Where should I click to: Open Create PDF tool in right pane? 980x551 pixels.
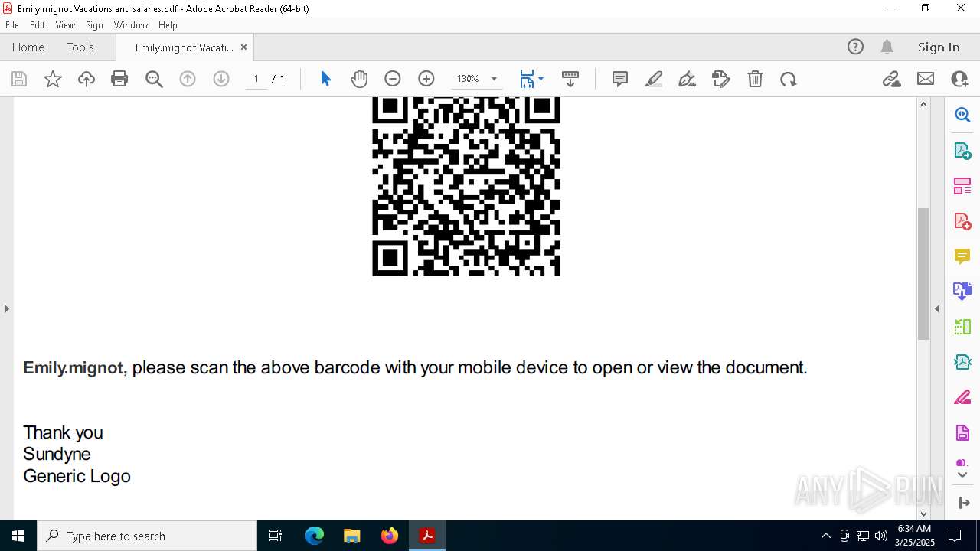point(962,221)
